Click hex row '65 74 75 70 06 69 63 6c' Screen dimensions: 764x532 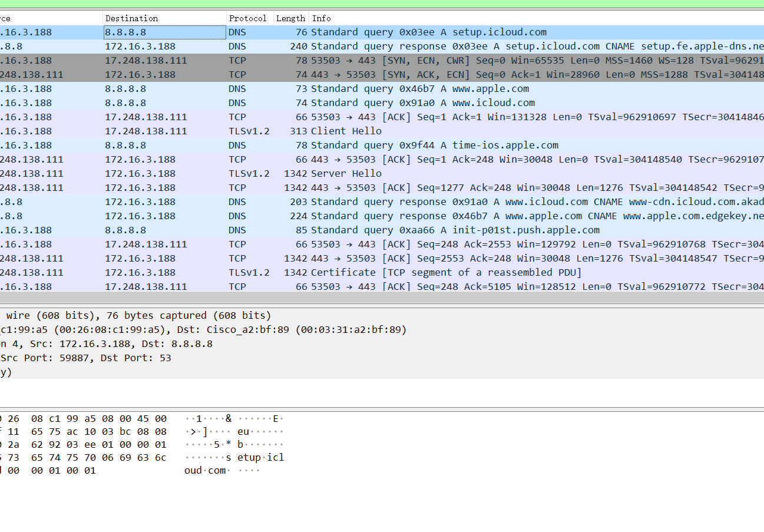[x=99, y=458]
